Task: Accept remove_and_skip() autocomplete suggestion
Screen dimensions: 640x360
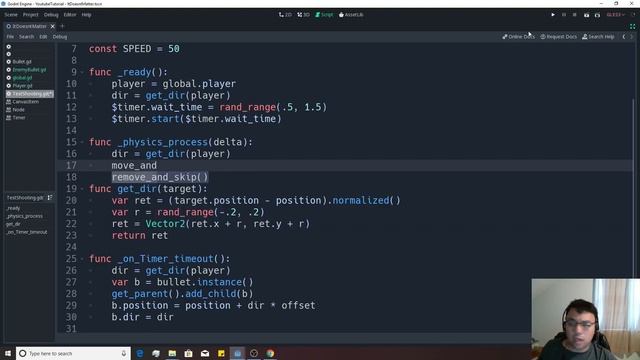Action: click(x=160, y=177)
